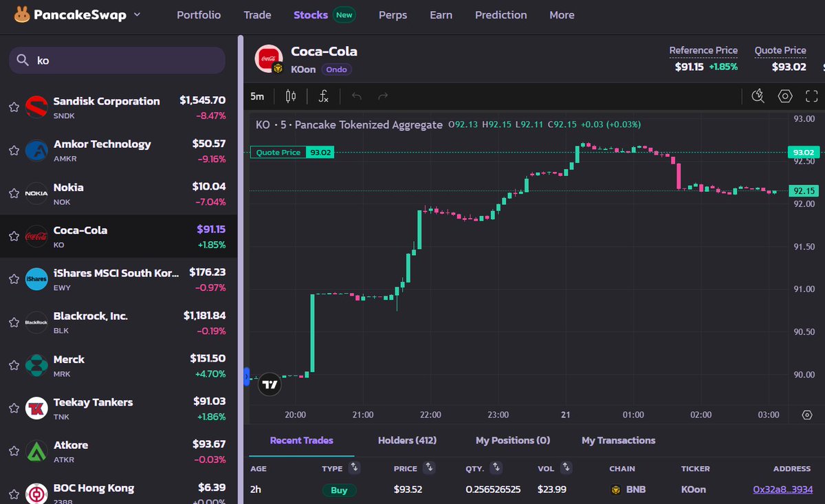Focus the stock search field
The image size is (825, 504).
[x=117, y=61]
